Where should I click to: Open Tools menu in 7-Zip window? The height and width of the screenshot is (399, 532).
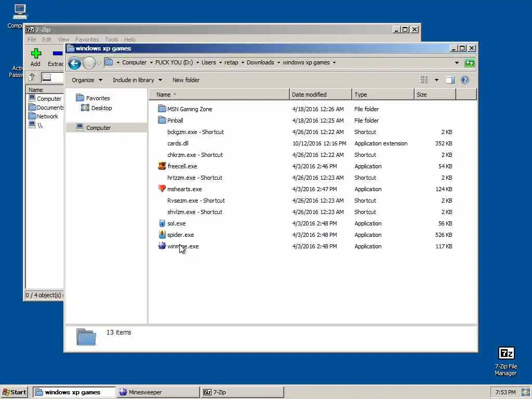click(112, 39)
